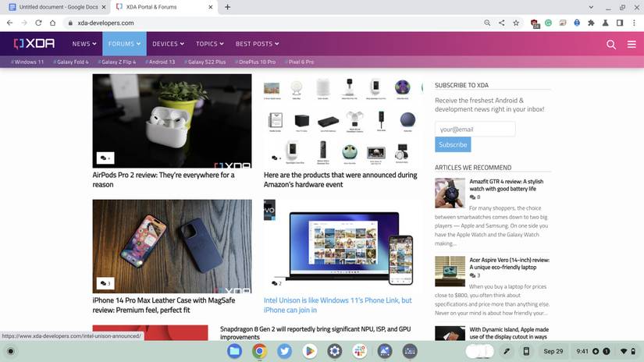
Task: Open the extensions puzzle piece icon
Action: 591,23
